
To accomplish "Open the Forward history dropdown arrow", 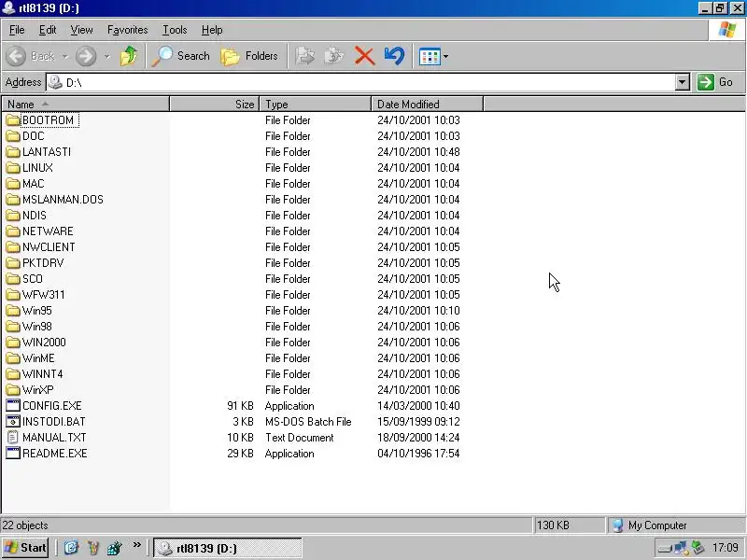I will (x=107, y=57).
